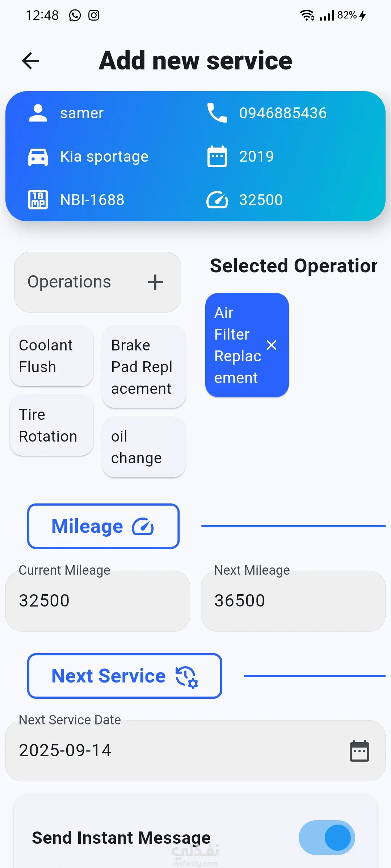Screen dimensions: 391x868
Task: Click the person icon beside samer
Action: [x=38, y=113]
